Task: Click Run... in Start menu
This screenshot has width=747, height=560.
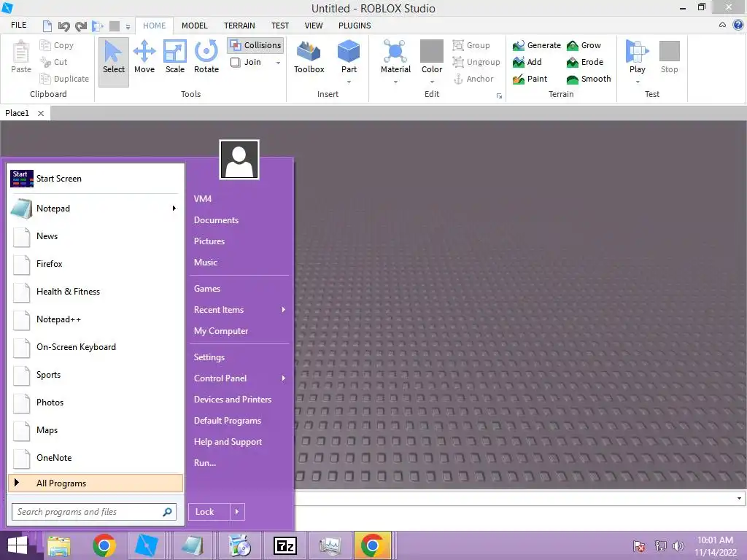Action: [205, 463]
